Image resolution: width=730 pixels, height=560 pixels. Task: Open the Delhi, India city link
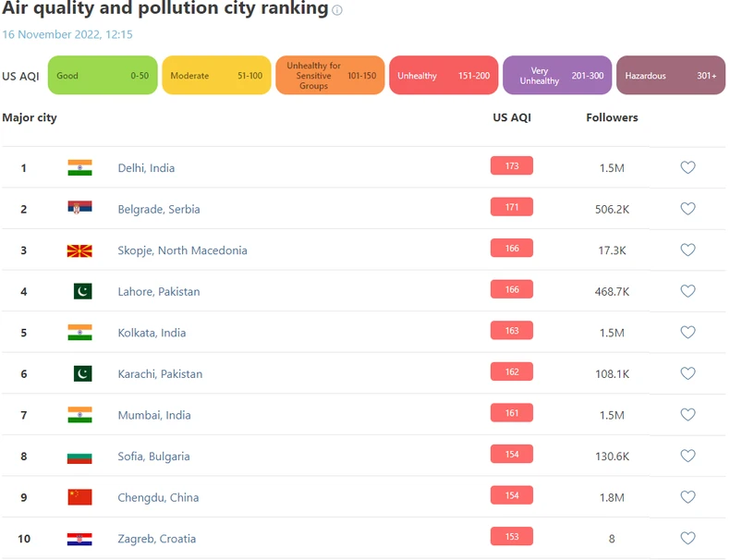[x=146, y=168]
